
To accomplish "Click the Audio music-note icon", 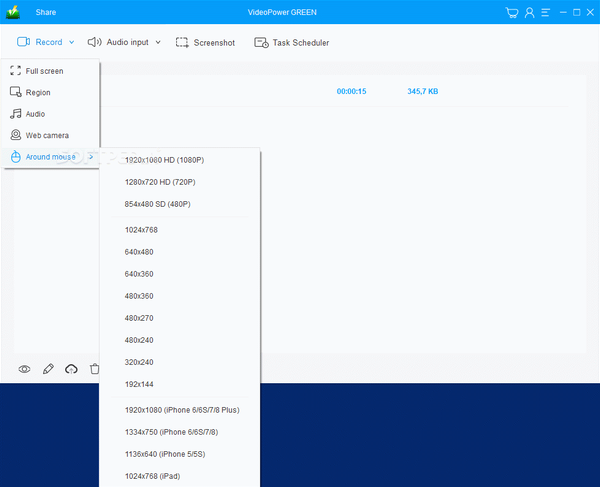I will point(16,114).
